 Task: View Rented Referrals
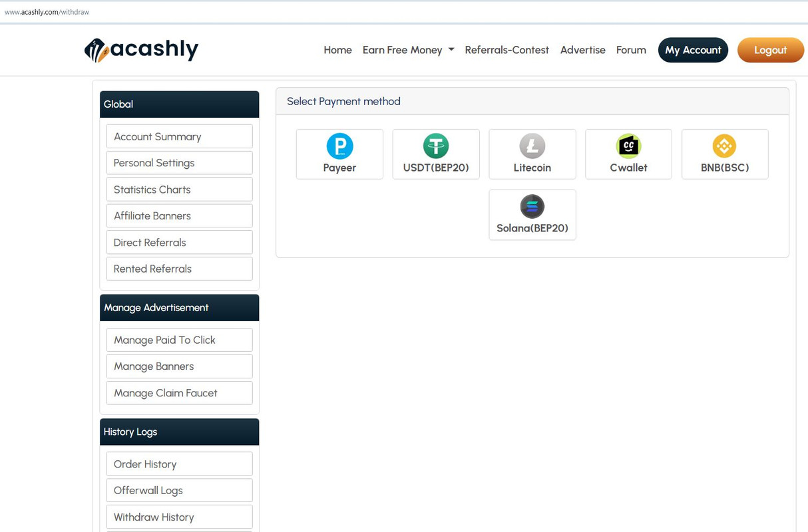pyautogui.click(x=180, y=269)
